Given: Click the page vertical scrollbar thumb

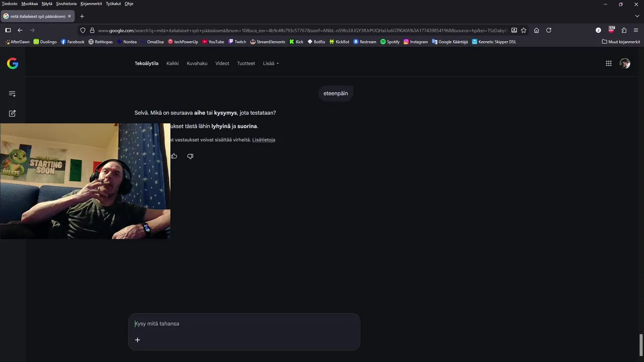Looking at the screenshot, I should [640, 345].
